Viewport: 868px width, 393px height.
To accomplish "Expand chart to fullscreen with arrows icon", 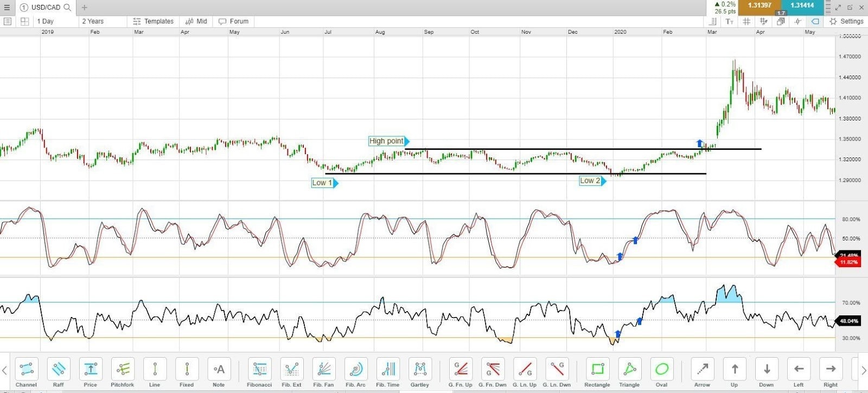I will click(838, 7).
